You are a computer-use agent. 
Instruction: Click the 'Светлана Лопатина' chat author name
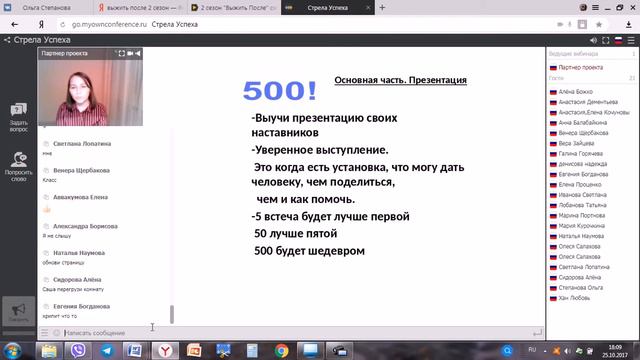tap(82, 144)
